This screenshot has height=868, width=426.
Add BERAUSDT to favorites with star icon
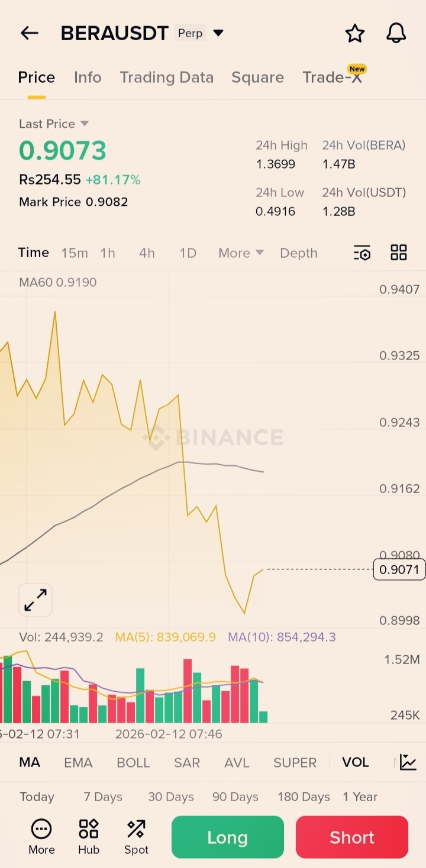coord(355,33)
